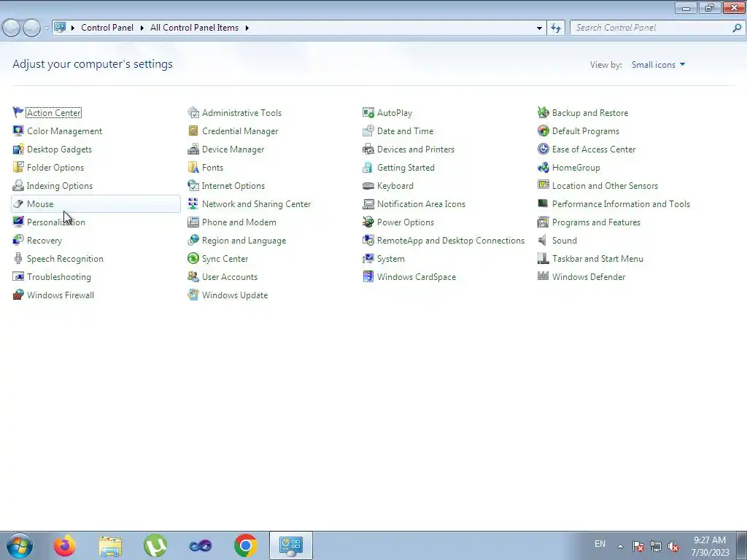Click the Backup and Restore icon
Screen dimensions: 747x560
click(543, 112)
